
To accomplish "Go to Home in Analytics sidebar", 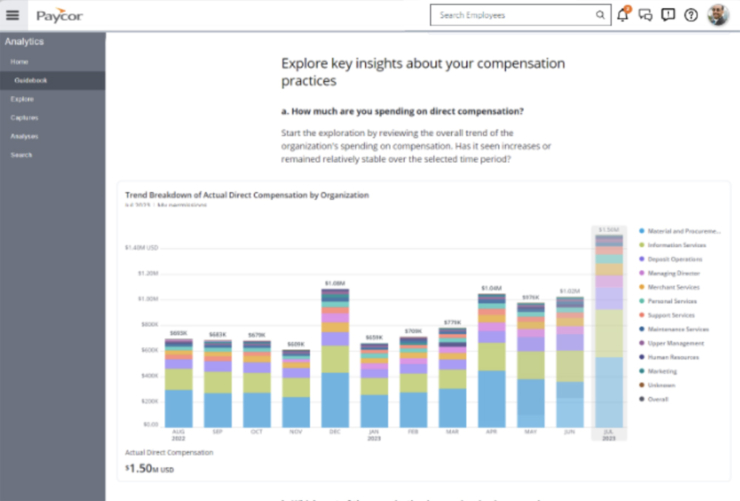I will click(19, 62).
